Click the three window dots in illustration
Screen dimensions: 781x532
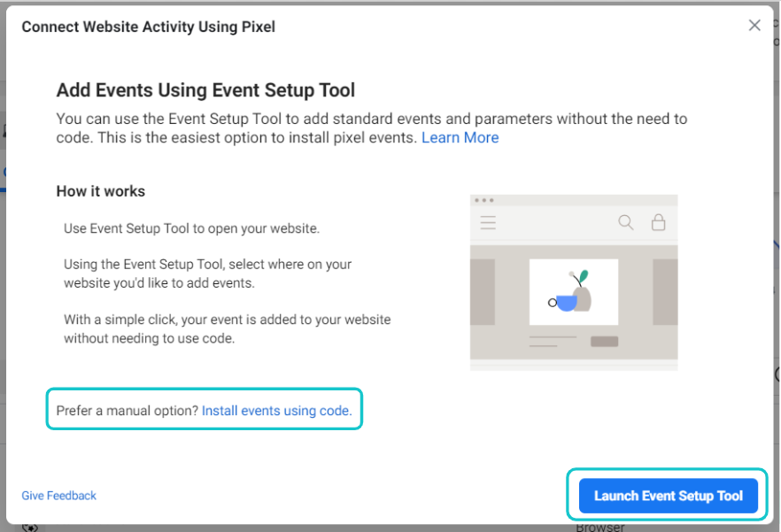(483, 200)
